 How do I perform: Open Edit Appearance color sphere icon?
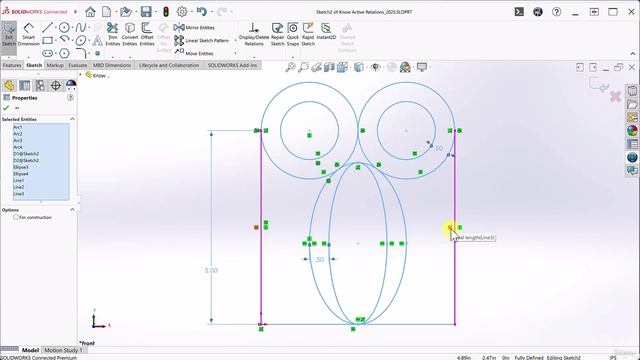(405, 67)
